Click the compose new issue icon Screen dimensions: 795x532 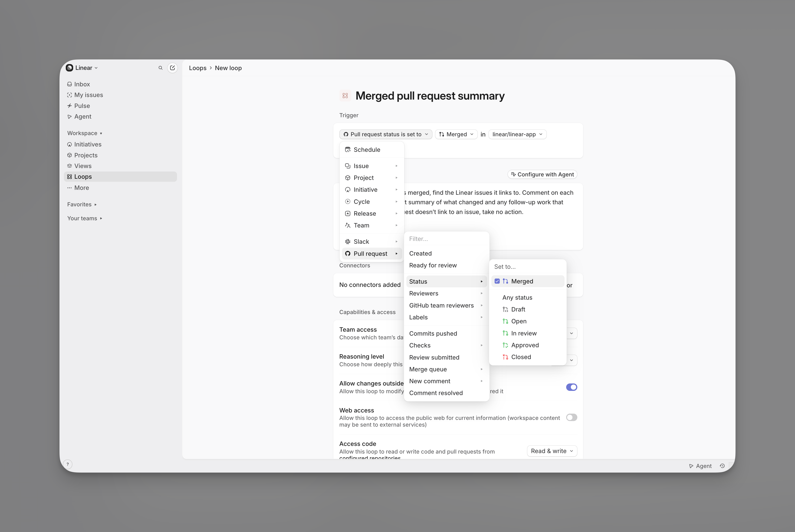173,68
